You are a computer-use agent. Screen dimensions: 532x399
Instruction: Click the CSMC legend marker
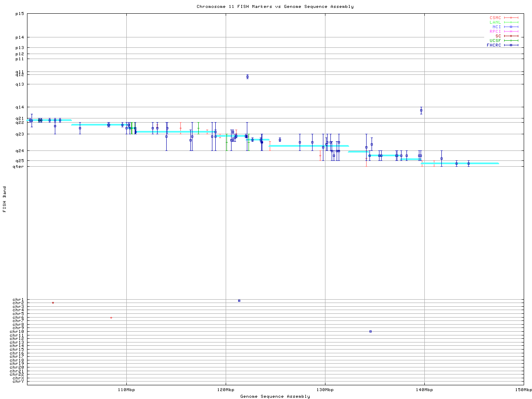(x=511, y=18)
